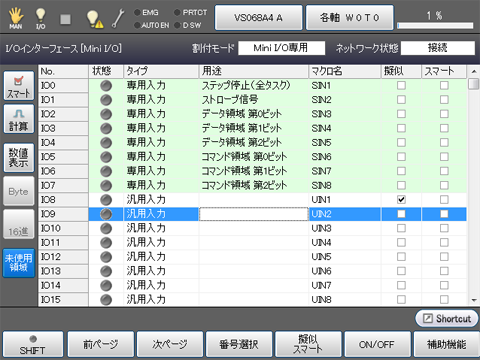The image size is (480, 360).
Task: Go to 次ページ next page
Action: (x=170, y=345)
